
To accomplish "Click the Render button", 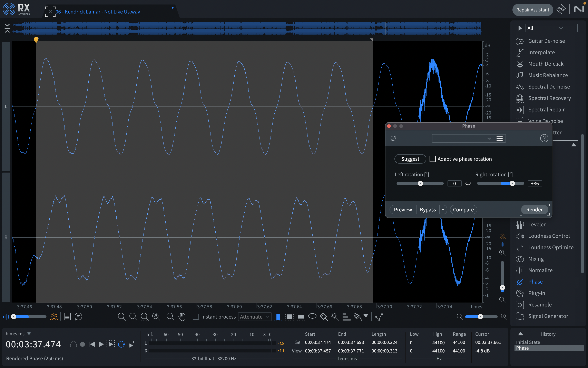I will point(534,210).
